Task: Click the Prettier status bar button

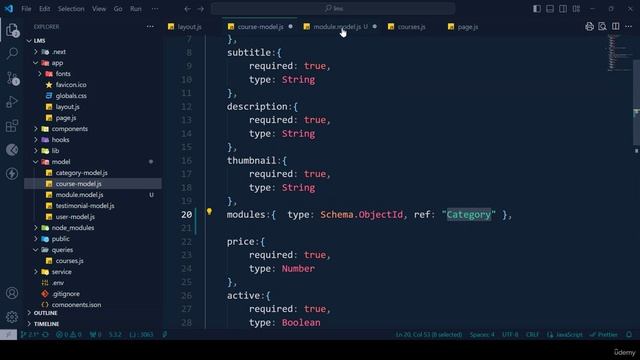Action: point(604,334)
